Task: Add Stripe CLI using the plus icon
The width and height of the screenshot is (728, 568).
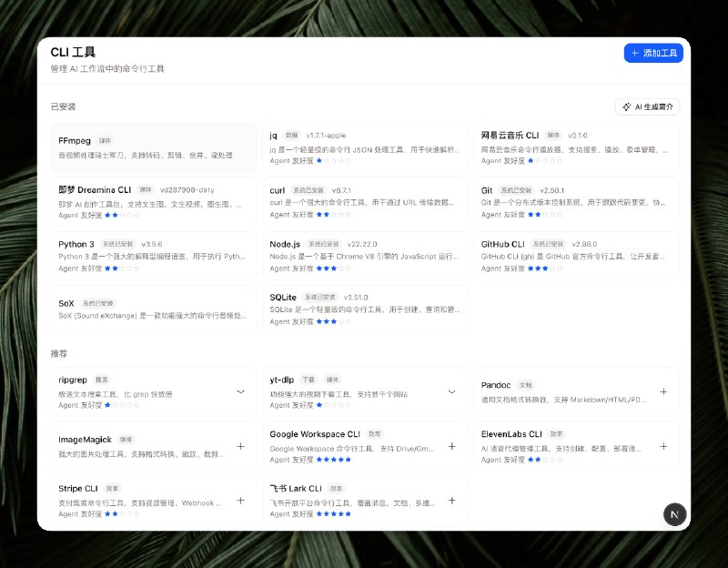Action: click(x=240, y=500)
